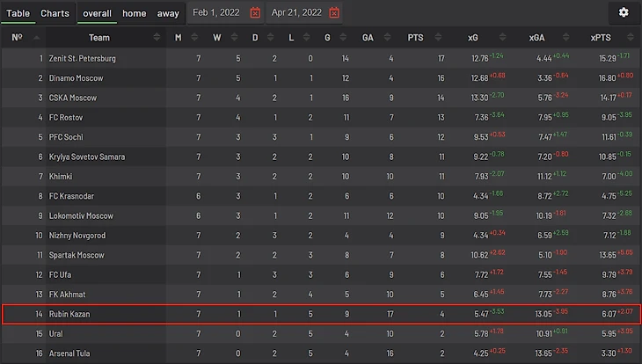Click calendar icon next to Apr 21, 2022
This screenshot has width=642, height=364.
coord(334,13)
